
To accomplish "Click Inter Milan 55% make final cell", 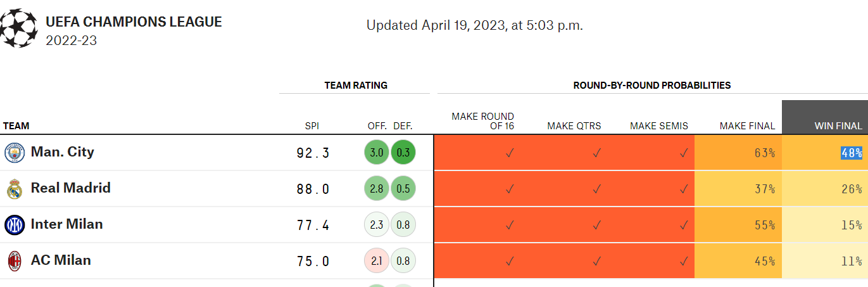I will tap(738, 225).
